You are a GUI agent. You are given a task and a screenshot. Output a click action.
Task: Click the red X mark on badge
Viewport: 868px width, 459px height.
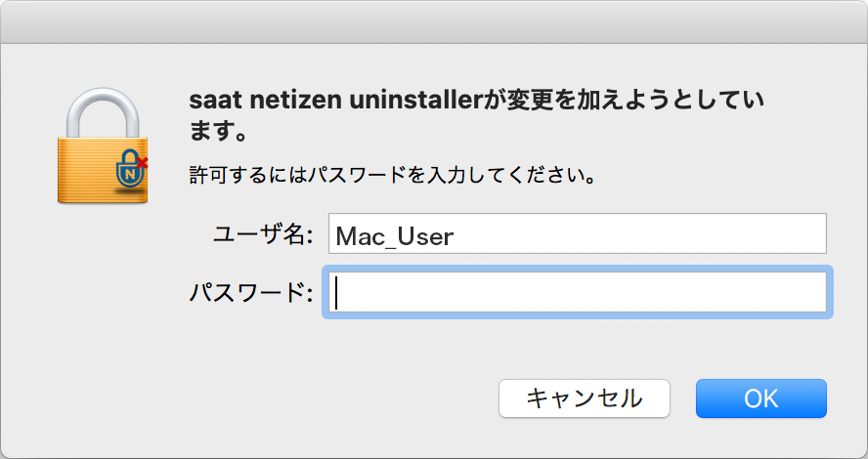(143, 162)
